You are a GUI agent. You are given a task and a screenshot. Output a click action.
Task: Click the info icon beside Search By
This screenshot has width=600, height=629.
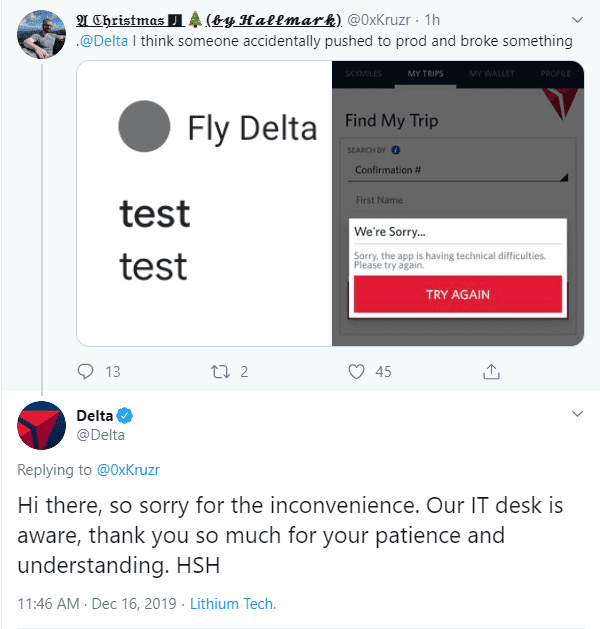(396, 150)
